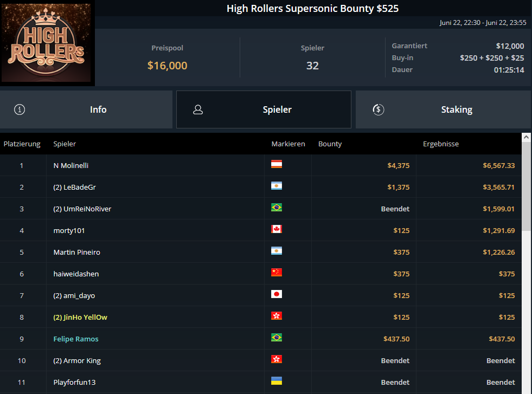This screenshot has height=394, width=532.
Task: Sort by Ergebnisse column header
Action: [441, 144]
